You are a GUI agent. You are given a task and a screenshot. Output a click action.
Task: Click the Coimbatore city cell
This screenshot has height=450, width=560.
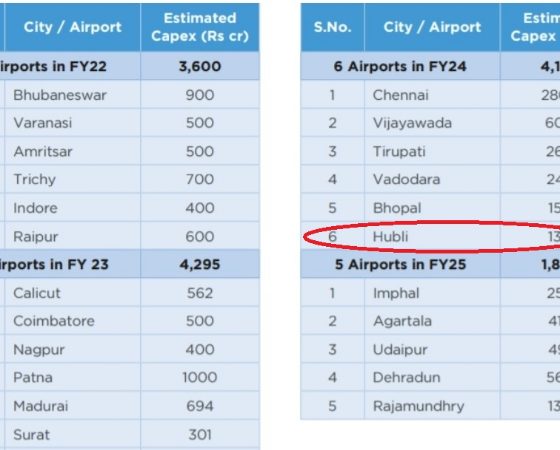pos(72,321)
